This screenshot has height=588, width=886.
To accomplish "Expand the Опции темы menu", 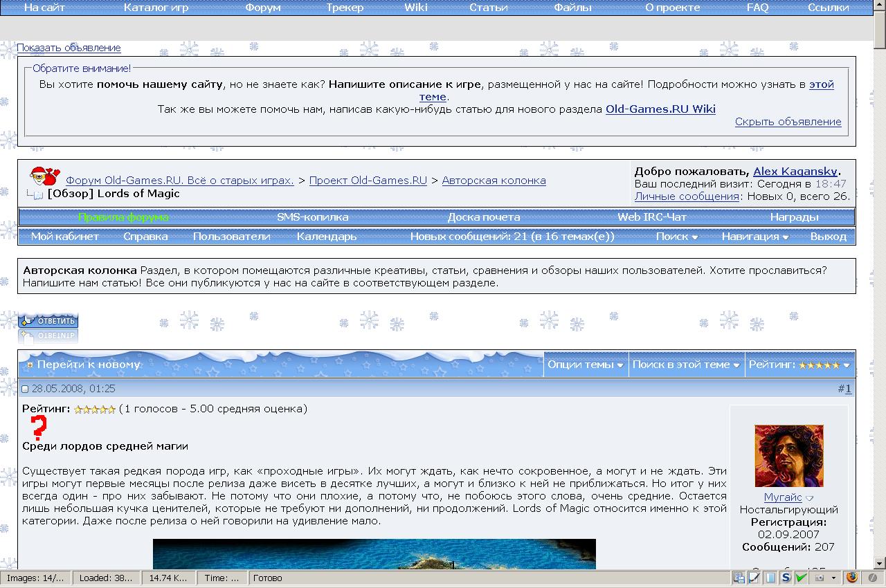I will [x=585, y=365].
